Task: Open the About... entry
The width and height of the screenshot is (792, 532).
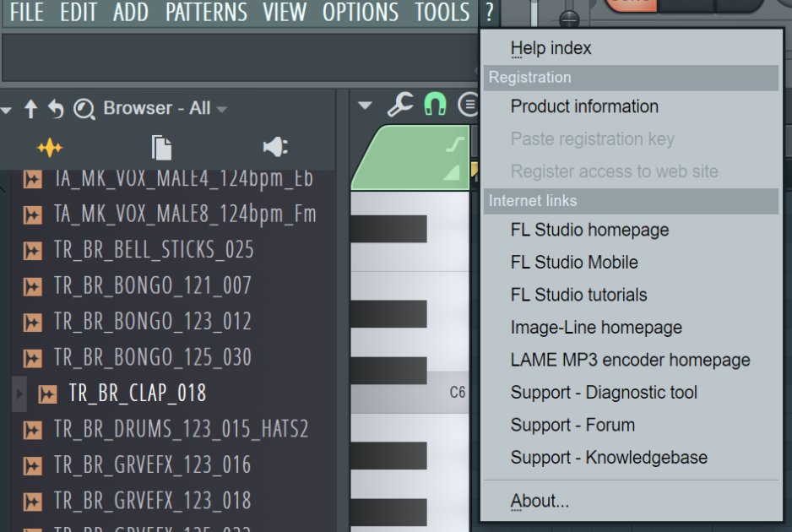Action: (x=631, y=501)
